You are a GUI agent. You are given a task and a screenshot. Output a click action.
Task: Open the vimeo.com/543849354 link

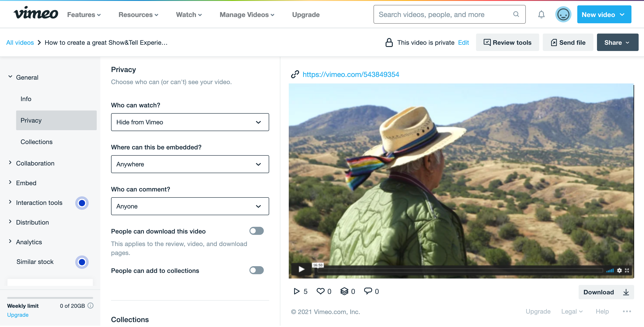(x=351, y=74)
